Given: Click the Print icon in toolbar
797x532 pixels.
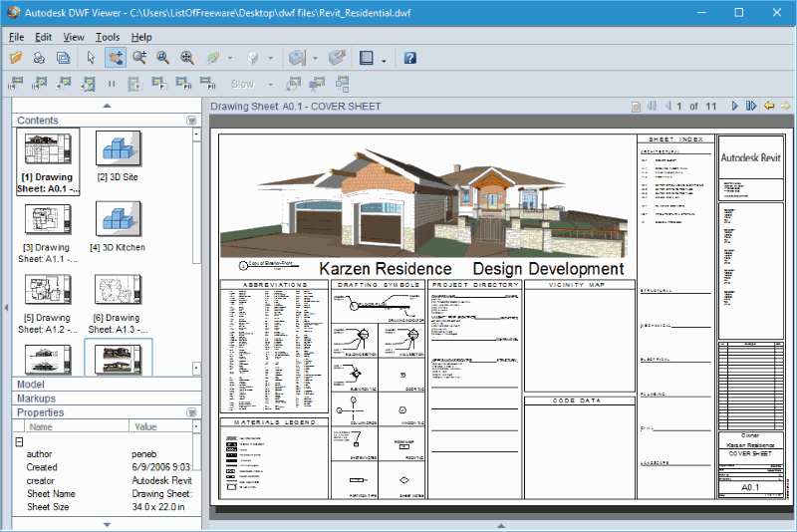Looking at the screenshot, I should tap(39, 58).
